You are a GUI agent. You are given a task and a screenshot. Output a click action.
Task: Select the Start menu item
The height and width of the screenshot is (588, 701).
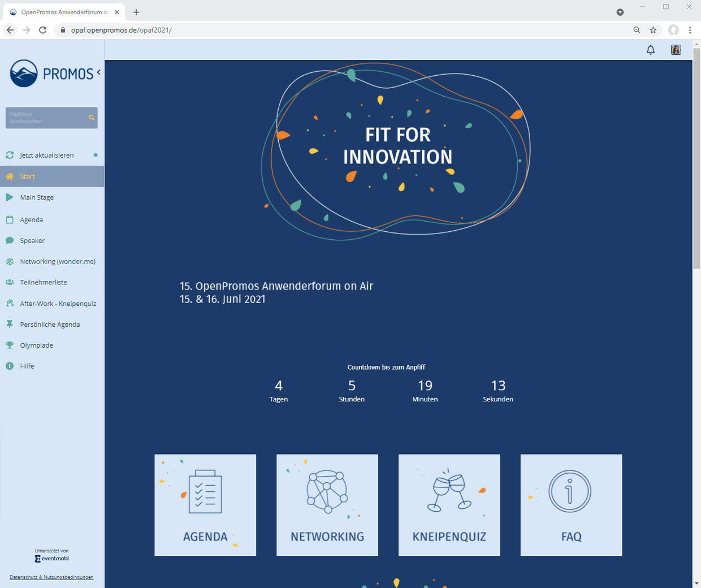click(x=27, y=176)
